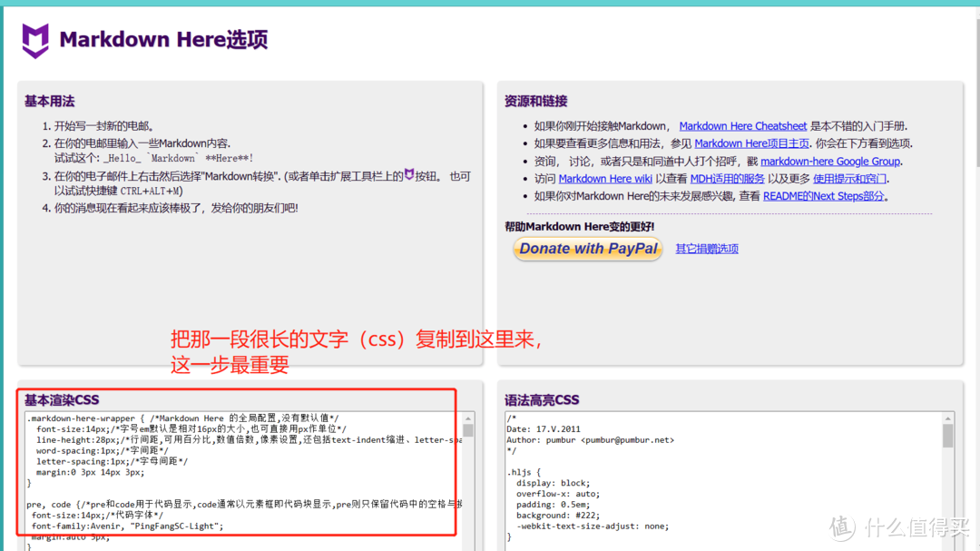Open the 其它捐赠选项 link
980x551 pixels.
click(x=707, y=249)
